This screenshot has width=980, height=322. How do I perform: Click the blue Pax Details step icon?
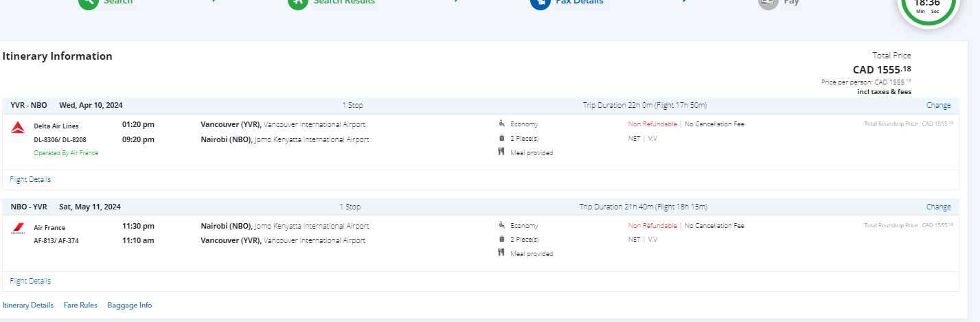pyautogui.click(x=540, y=2)
